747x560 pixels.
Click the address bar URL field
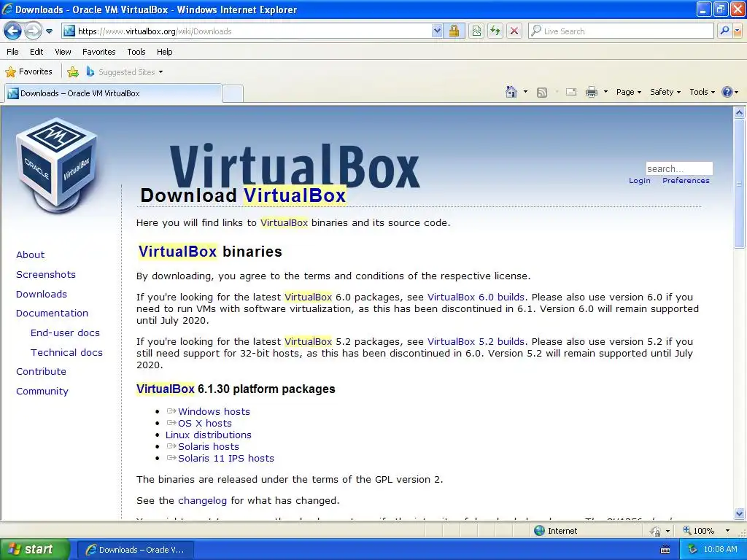coord(247,31)
